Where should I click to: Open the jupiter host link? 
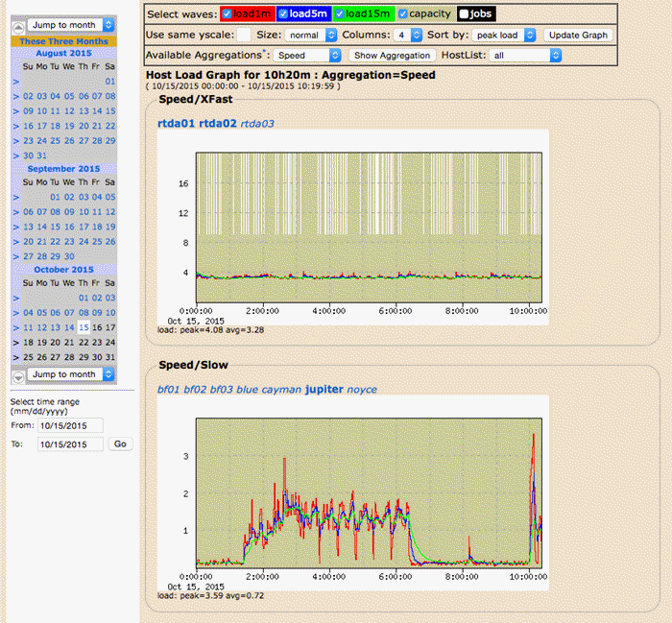323,390
